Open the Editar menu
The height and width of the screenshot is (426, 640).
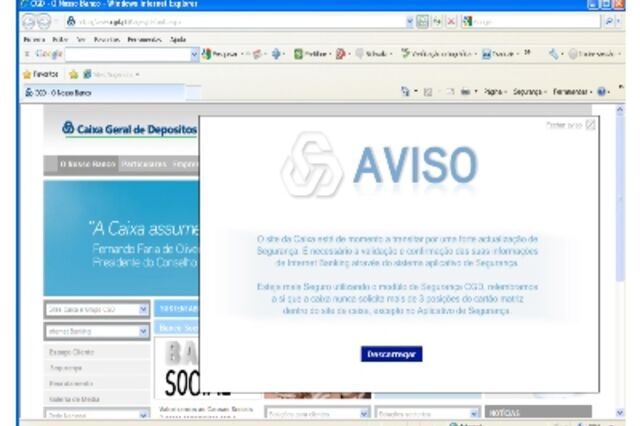pyautogui.click(x=60, y=40)
